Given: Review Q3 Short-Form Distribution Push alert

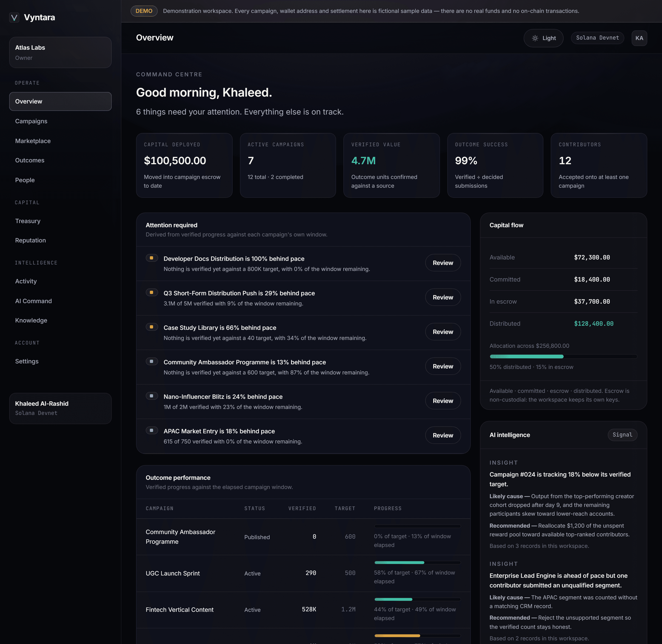Looking at the screenshot, I should coord(443,297).
